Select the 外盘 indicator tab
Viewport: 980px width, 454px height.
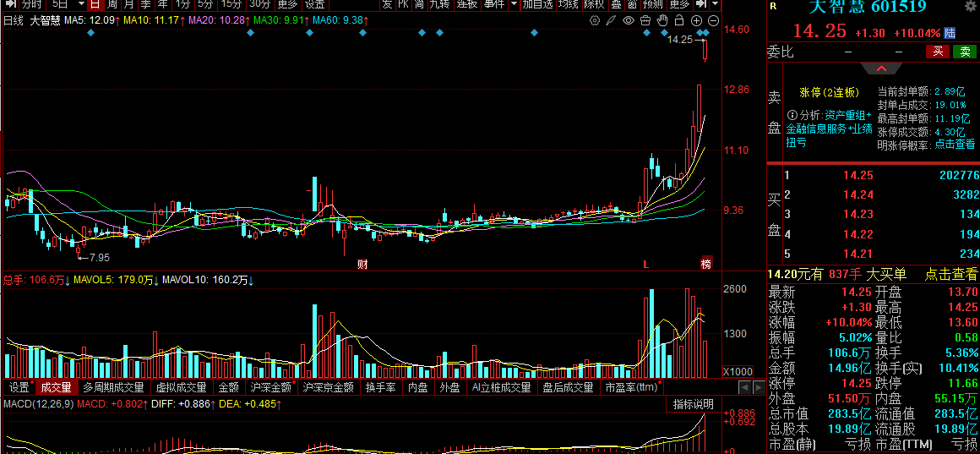449,387
